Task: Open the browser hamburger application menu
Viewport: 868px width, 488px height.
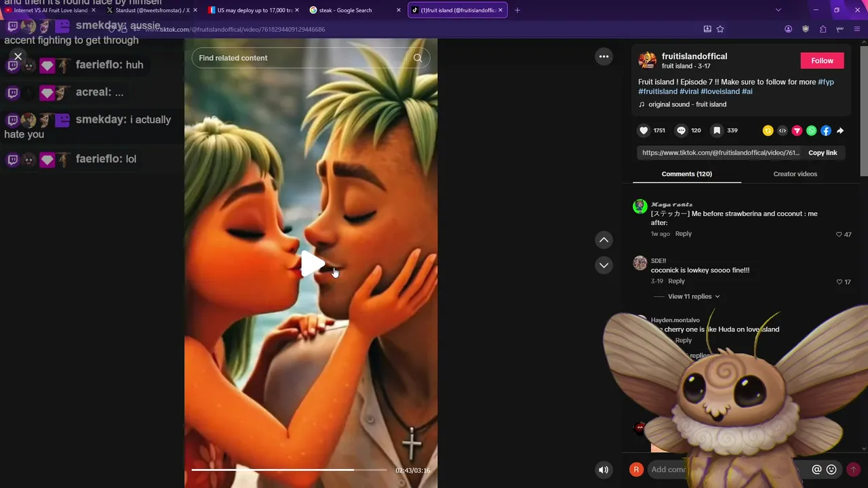Action: coord(857,29)
